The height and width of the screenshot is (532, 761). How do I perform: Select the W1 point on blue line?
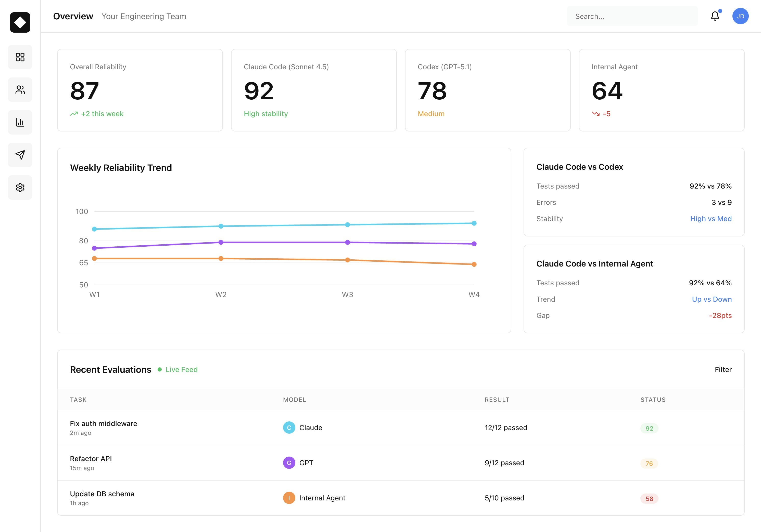click(94, 229)
